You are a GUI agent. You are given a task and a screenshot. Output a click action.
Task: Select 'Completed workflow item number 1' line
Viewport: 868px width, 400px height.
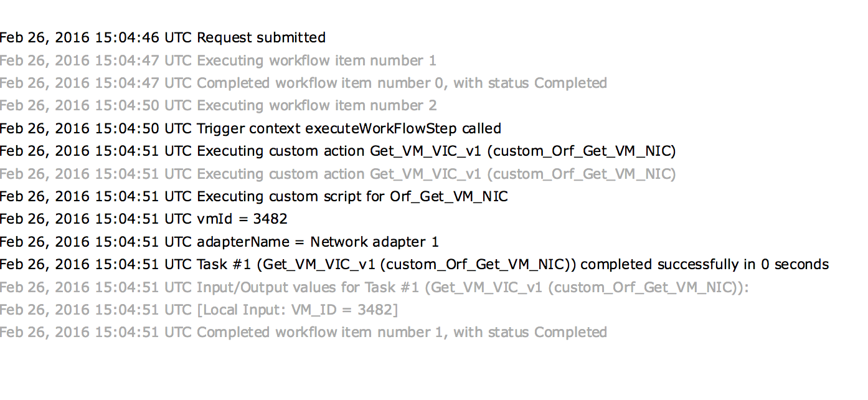pos(303,332)
